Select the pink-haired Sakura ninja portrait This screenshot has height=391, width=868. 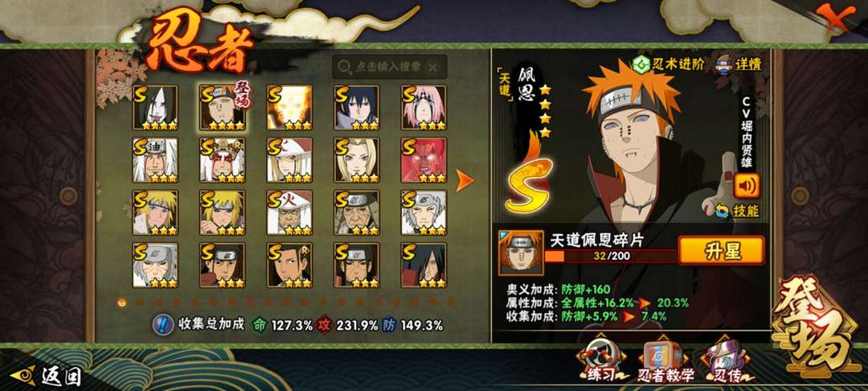(424, 108)
